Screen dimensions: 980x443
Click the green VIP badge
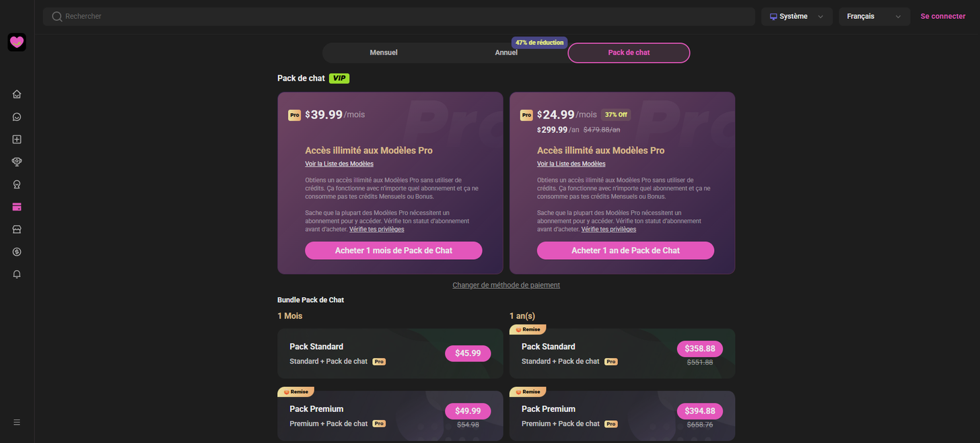coord(339,78)
